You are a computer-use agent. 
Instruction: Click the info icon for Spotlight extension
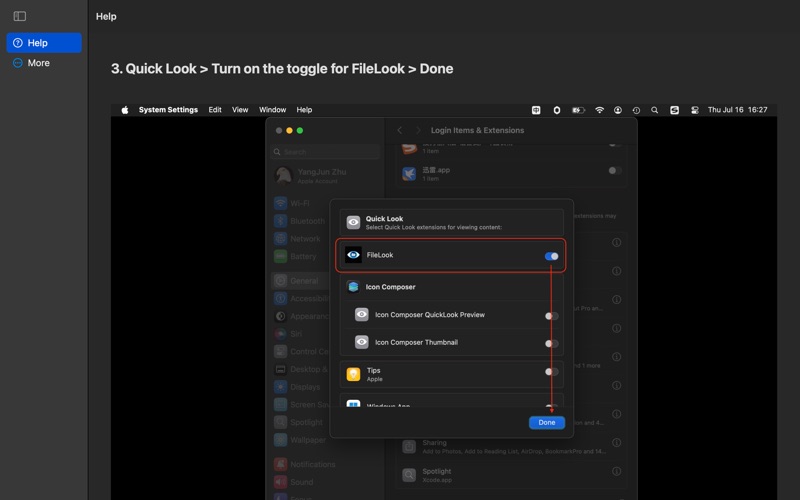point(616,471)
